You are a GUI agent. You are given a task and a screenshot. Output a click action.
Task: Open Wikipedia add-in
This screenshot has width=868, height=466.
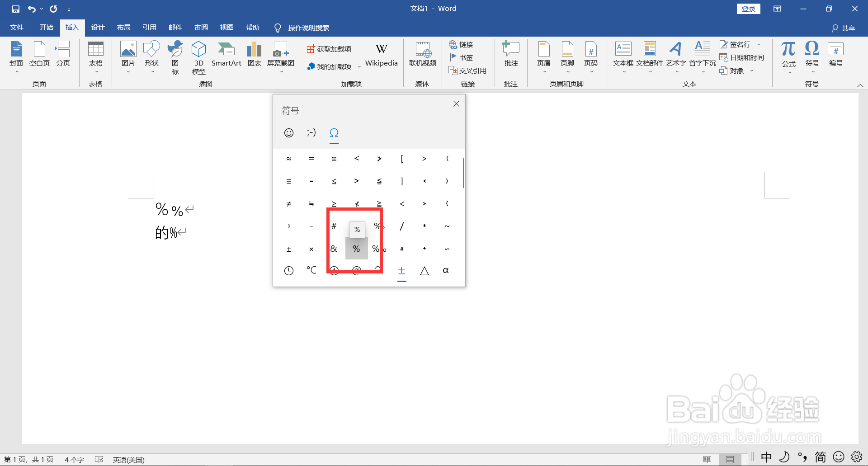(x=382, y=54)
